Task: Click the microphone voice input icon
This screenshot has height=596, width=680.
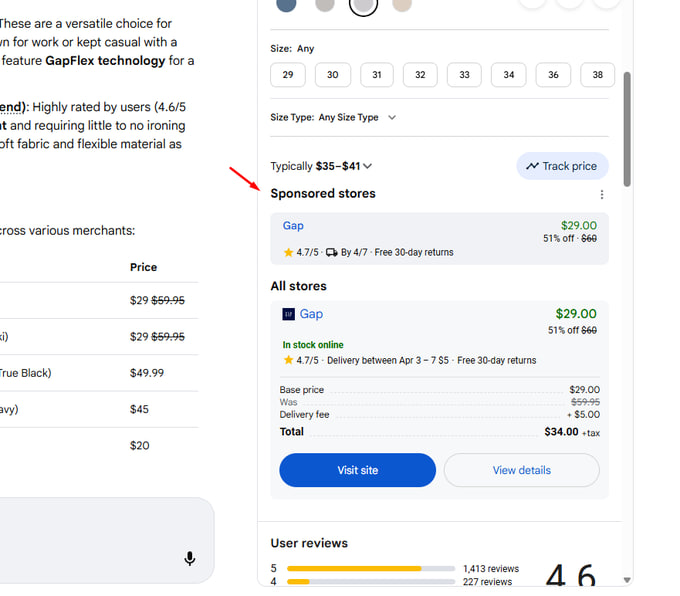Action: 190,558
